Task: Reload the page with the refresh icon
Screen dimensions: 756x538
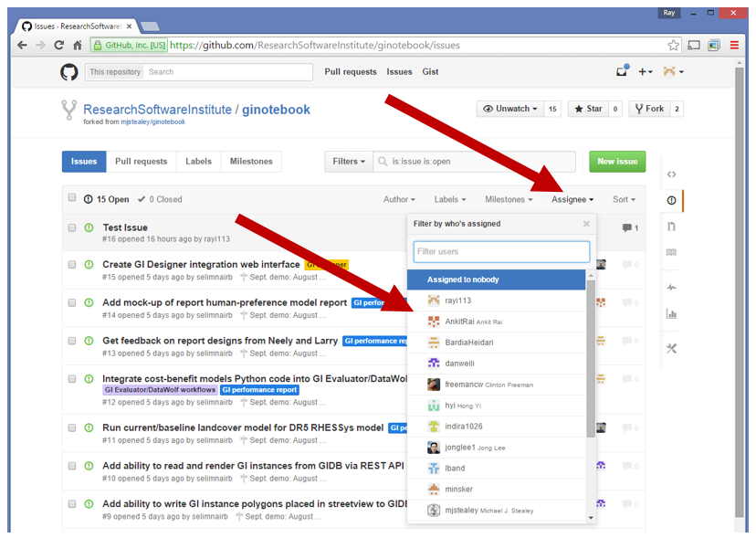Action: click(58, 46)
